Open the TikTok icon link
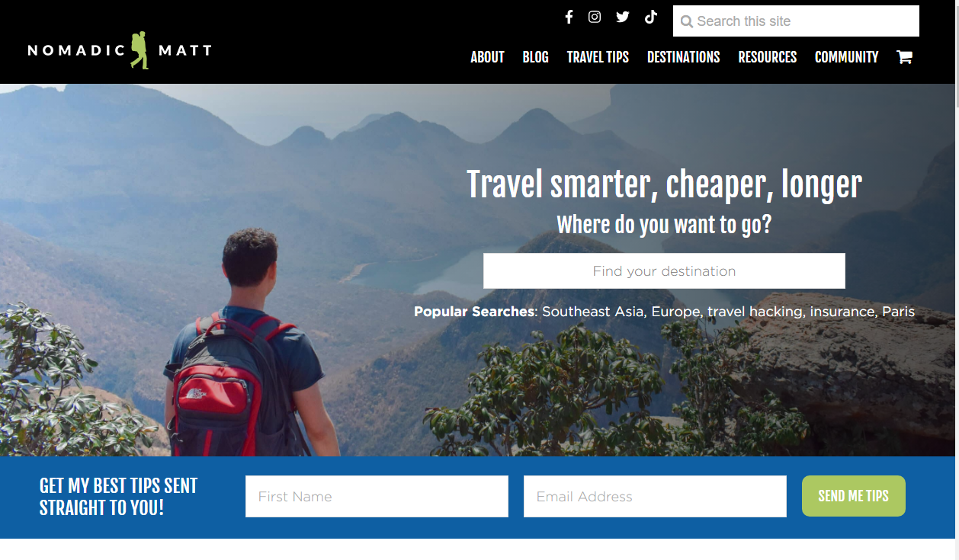This screenshot has width=959, height=560. [650, 17]
